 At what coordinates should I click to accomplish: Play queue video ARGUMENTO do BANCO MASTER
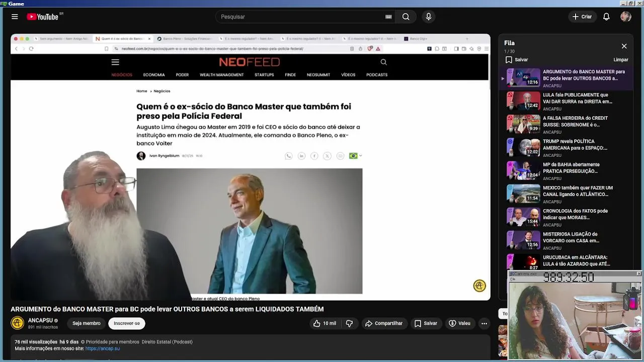(x=566, y=78)
